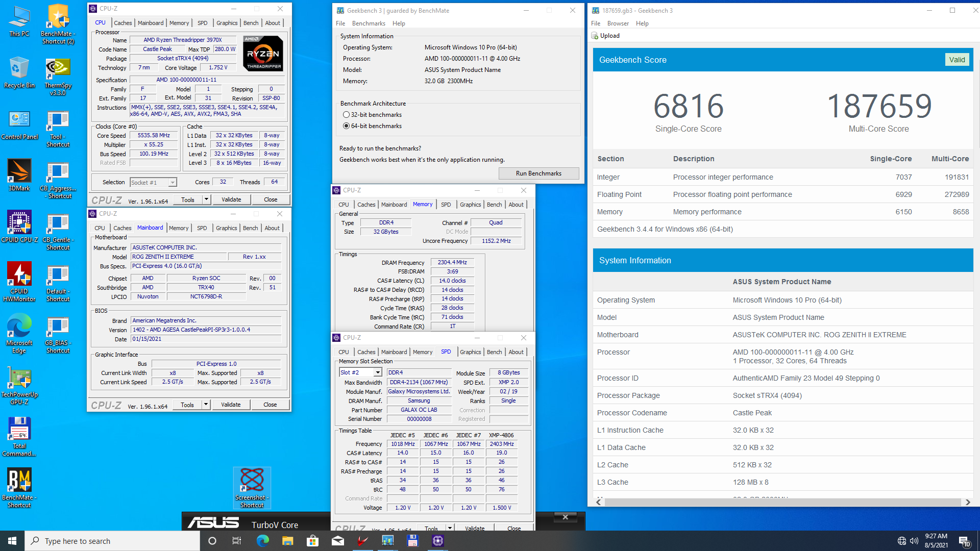Open Tools dropdown arrow in Mainboard window
Screen dimensions: 980x551
click(x=206, y=405)
